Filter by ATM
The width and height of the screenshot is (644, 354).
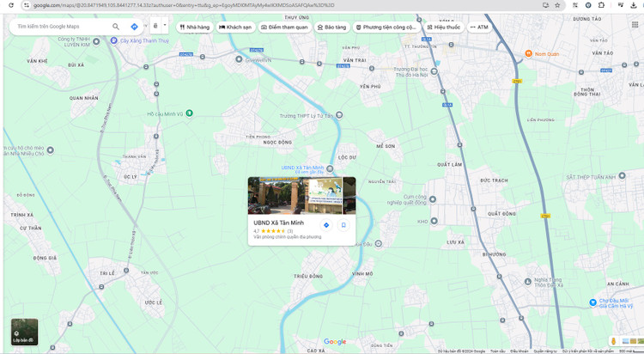coord(479,27)
